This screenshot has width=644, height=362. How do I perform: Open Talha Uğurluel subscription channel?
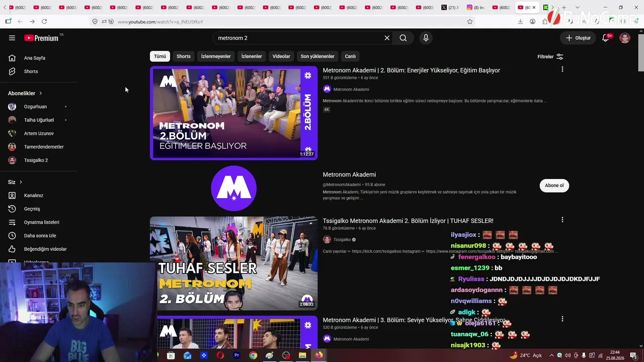click(39, 120)
